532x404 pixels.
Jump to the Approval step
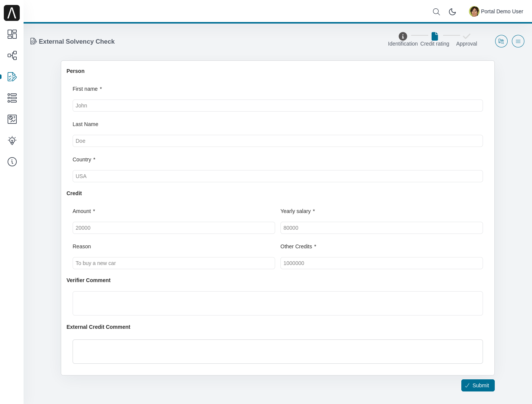pyautogui.click(x=467, y=36)
